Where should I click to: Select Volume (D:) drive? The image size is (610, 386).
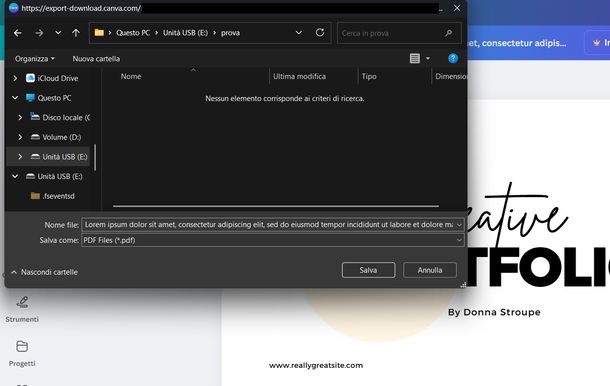[56, 137]
